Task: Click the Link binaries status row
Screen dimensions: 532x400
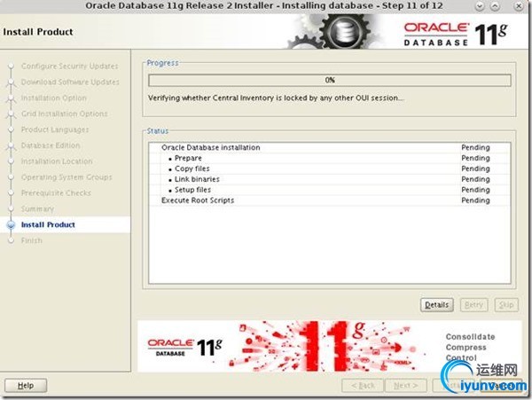Action: [329, 179]
